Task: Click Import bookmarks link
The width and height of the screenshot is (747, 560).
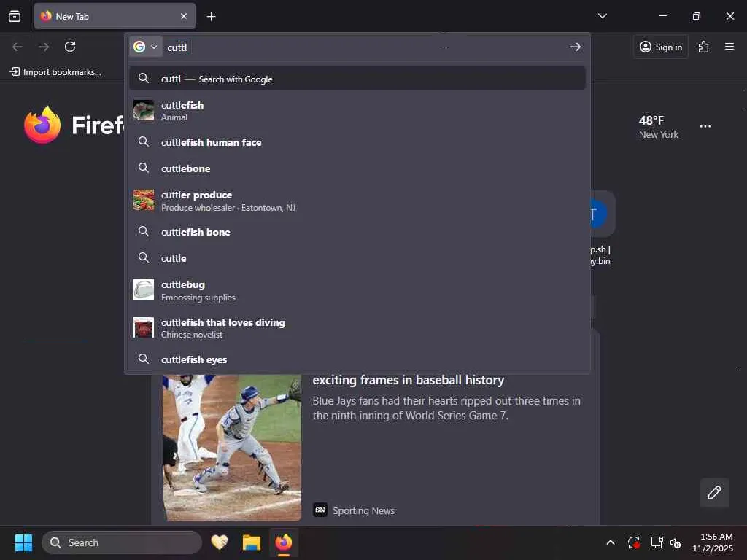Action: [x=55, y=72]
